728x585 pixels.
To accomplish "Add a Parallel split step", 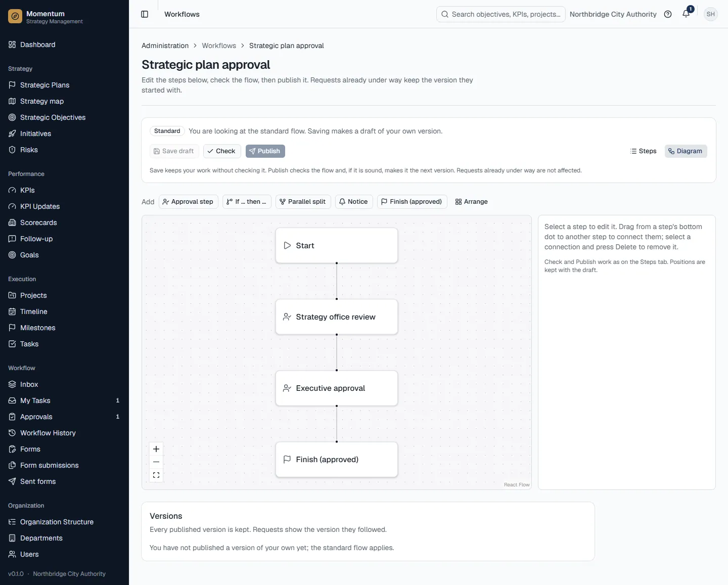I will [x=303, y=202].
